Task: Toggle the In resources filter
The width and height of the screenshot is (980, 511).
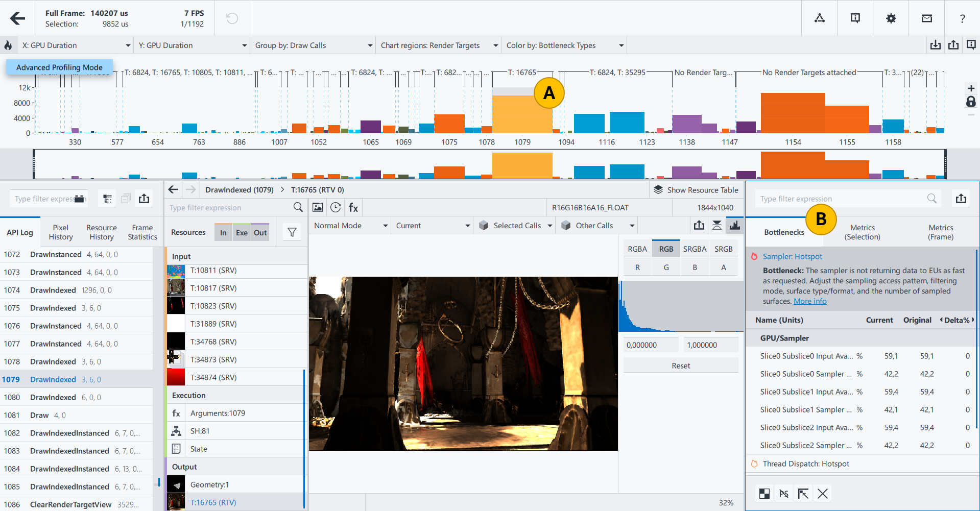Action: pyautogui.click(x=223, y=233)
